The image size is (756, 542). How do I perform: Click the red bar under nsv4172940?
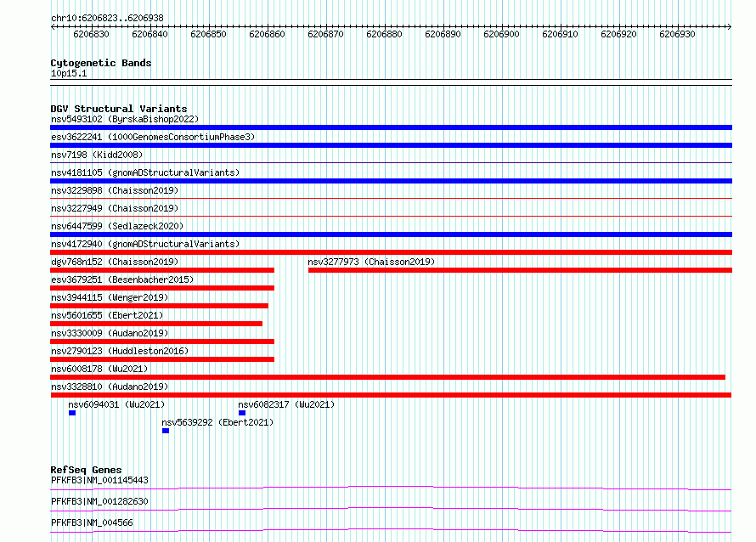tap(391, 252)
